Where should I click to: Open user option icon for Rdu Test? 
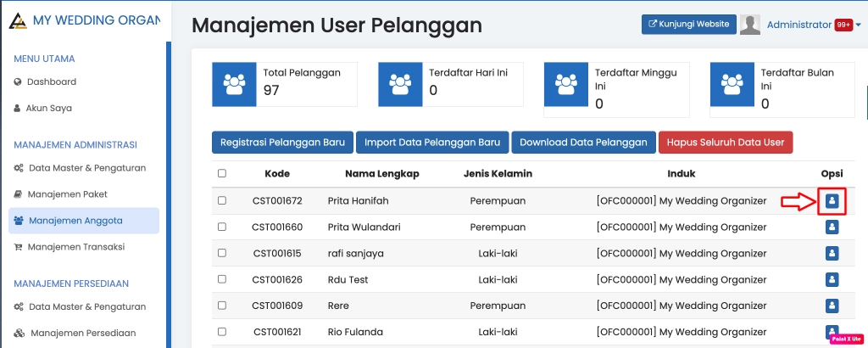pyautogui.click(x=832, y=280)
